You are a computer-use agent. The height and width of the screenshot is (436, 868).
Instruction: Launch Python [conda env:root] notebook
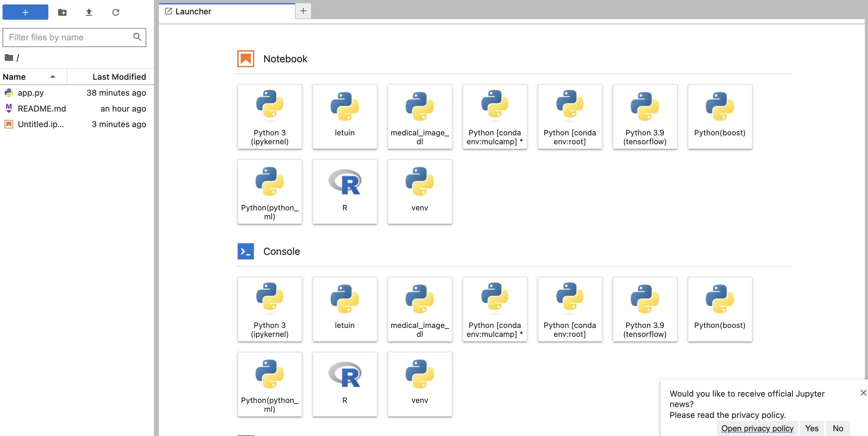pyautogui.click(x=570, y=117)
